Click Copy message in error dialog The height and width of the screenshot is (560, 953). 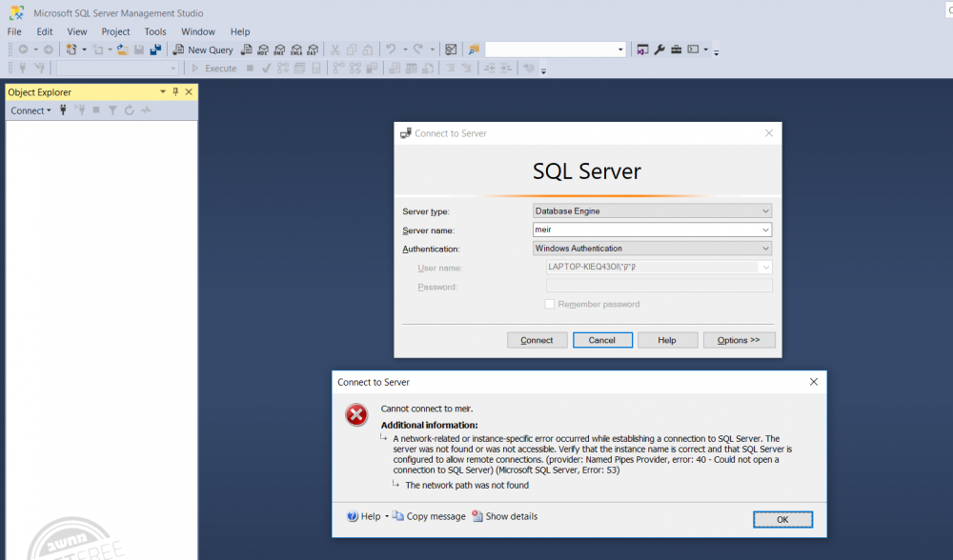pos(429,516)
